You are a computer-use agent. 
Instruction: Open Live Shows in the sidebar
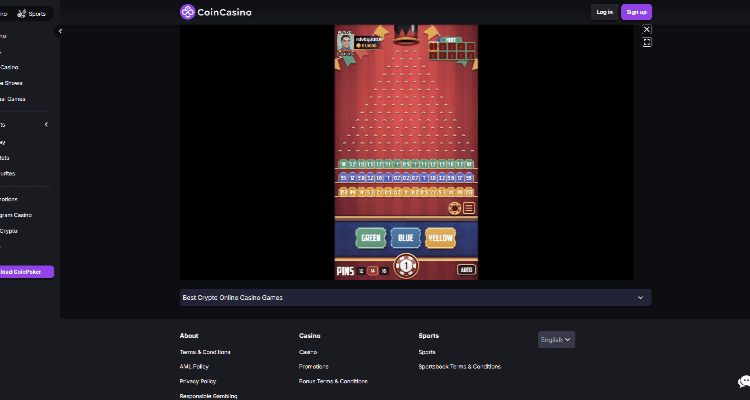[x=11, y=83]
